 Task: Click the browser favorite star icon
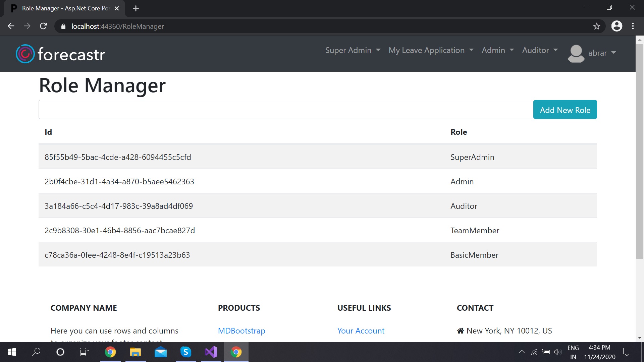(597, 26)
